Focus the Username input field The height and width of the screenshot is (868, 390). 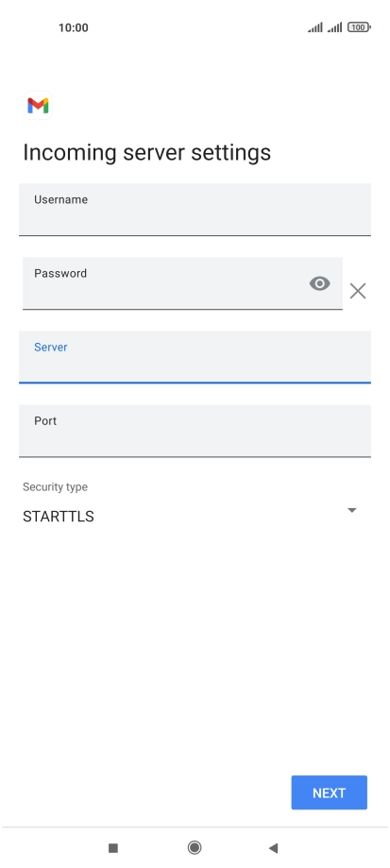(x=195, y=210)
